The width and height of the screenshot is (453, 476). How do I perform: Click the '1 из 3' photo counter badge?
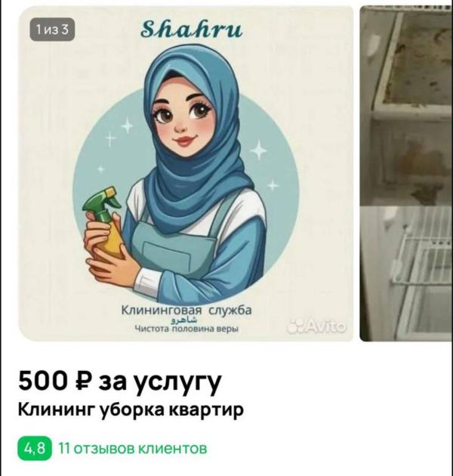[52, 29]
